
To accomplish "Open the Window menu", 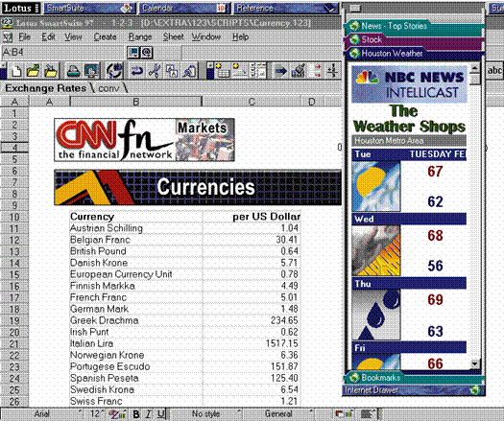I will (206, 37).
